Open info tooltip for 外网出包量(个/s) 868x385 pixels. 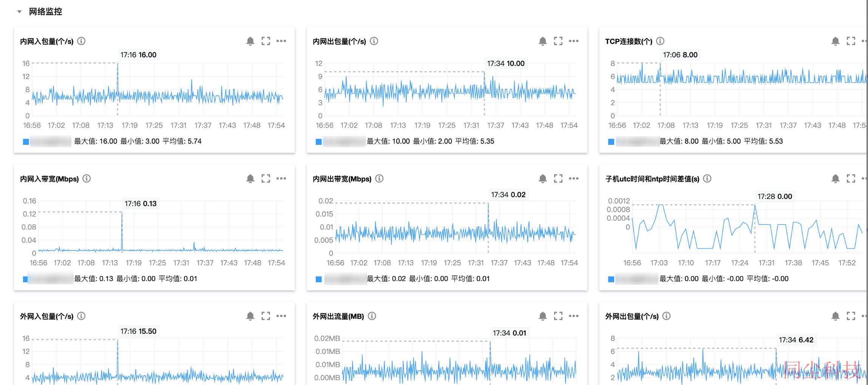[x=667, y=316]
